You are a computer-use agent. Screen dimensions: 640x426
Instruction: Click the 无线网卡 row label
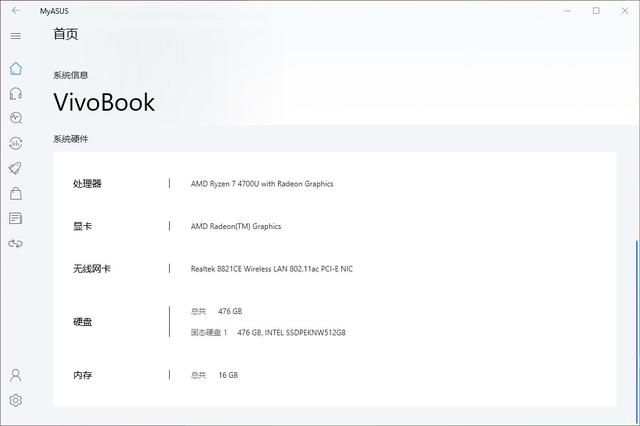click(x=92, y=268)
